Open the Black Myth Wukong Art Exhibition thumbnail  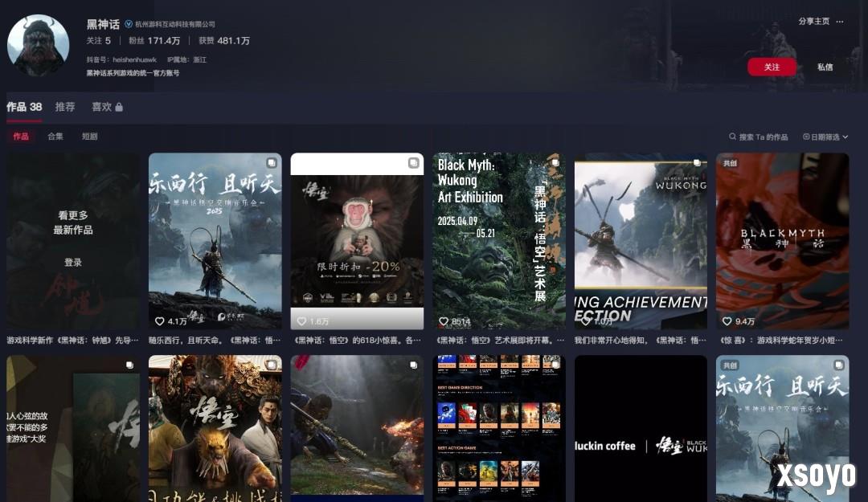pos(499,241)
